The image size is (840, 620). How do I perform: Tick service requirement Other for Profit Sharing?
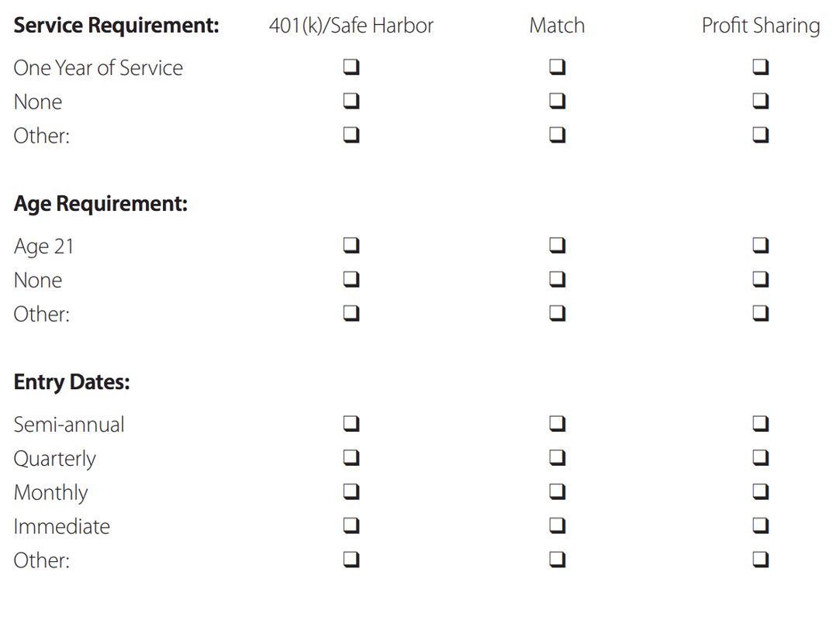pos(761,135)
